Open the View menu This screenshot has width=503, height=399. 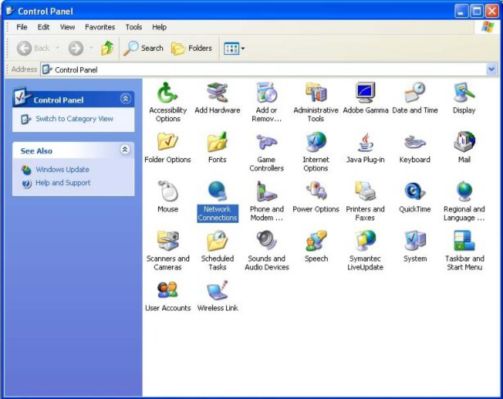point(67,27)
